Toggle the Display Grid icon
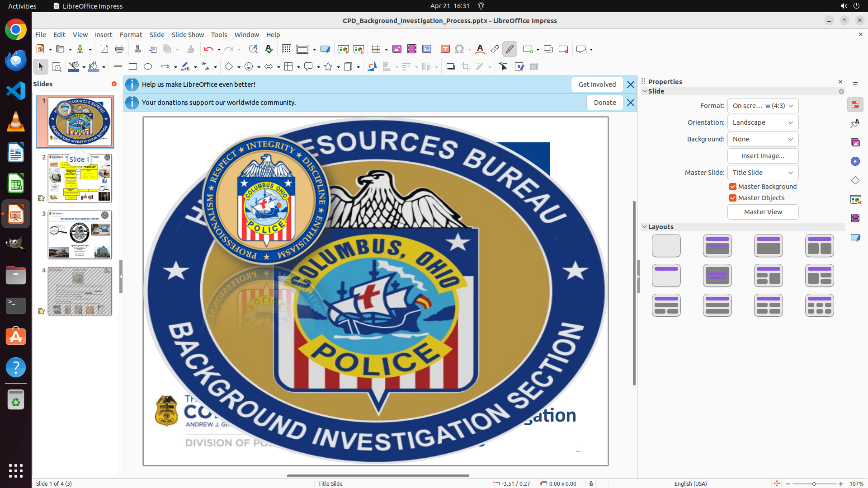This screenshot has height=488, width=868. pyautogui.click(x=286, y=49)
